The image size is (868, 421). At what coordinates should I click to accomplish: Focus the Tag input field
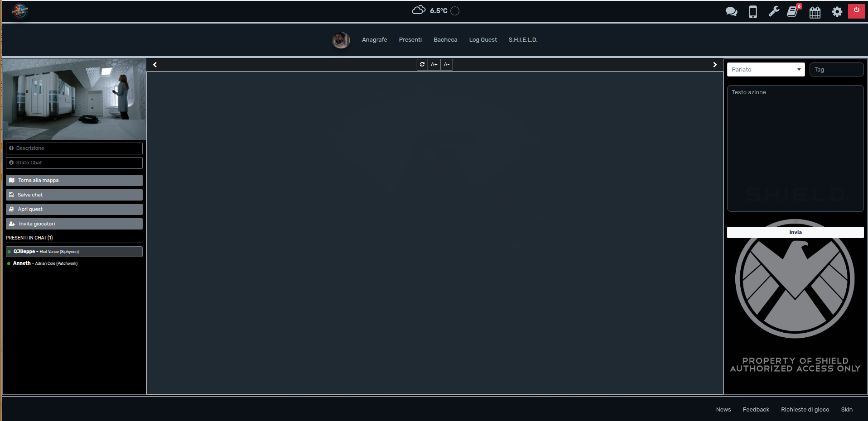click(836, 70)
